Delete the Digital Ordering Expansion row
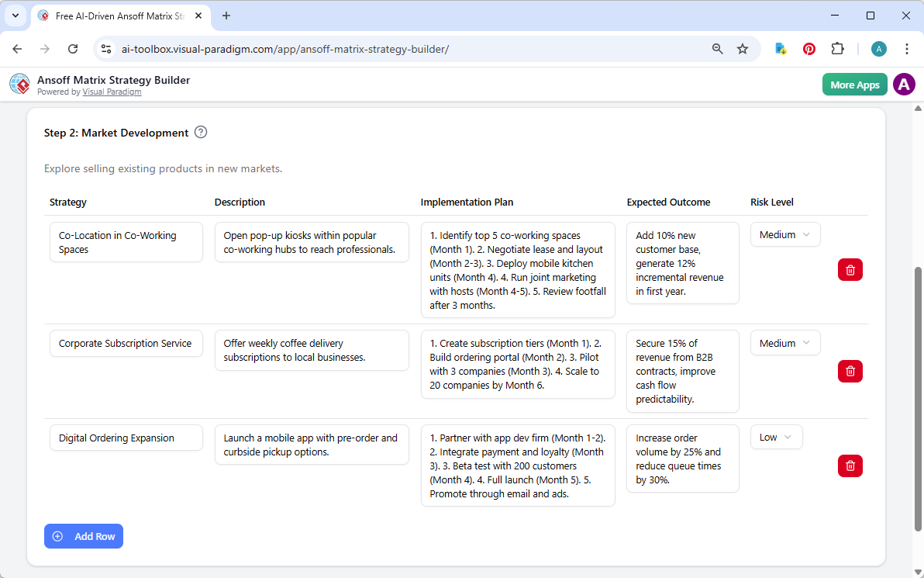The width and height of the screenshot is (924, 578). 850,466
